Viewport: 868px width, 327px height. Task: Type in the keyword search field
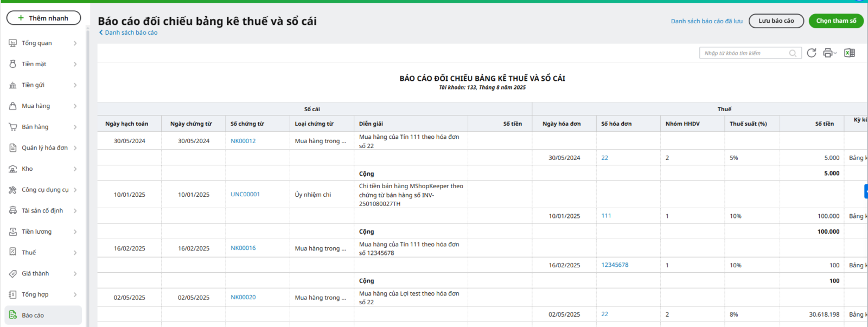coord(744,53)
